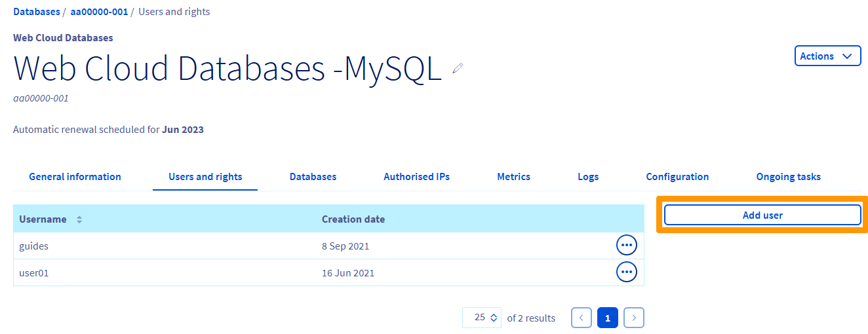Image resolution: width=868 pixels, height=334 pixels.
Task: Show the Ongoing tasks tab
Action: pyautogui.click(x=788, y=177)
